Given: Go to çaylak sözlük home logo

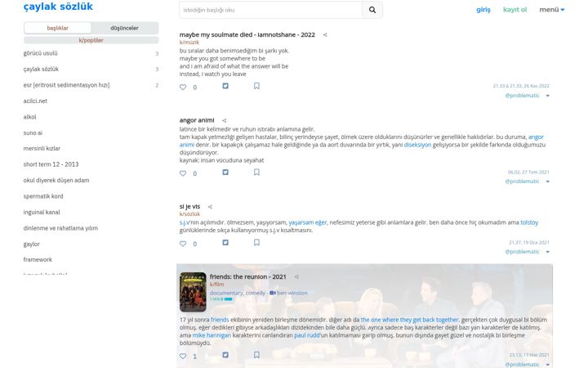Looking at the screenshot, I should click(x=58, y=7).
